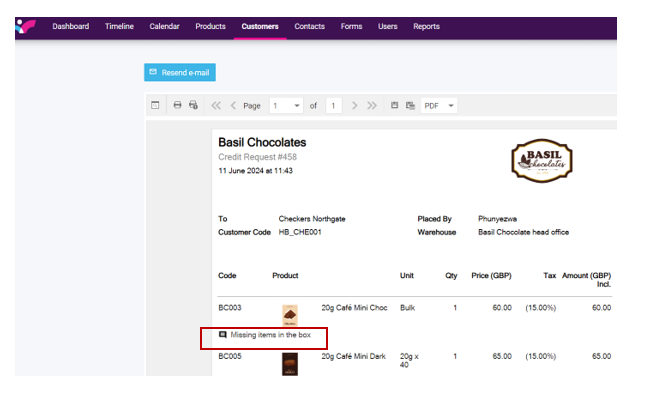Click the export report save icon
Screen dimensions: 667x412
395,105
